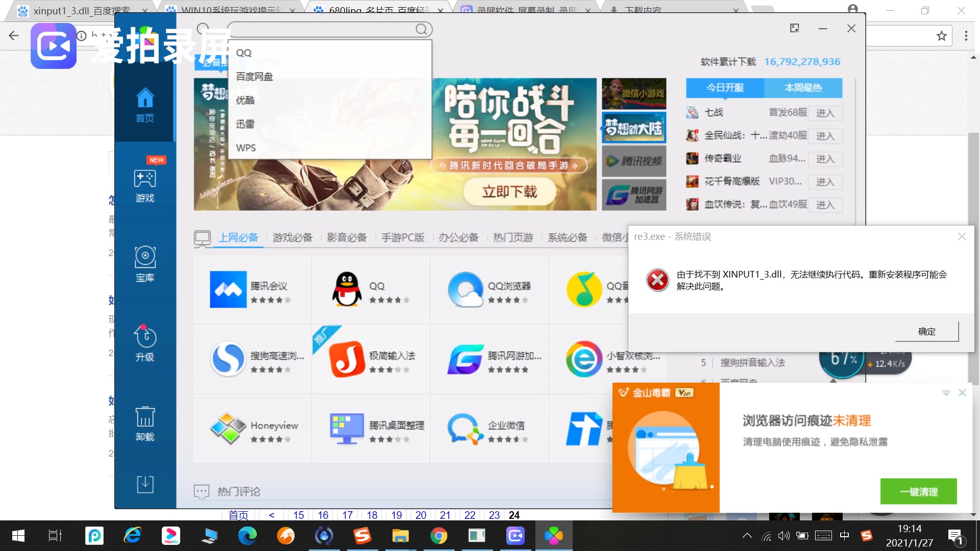Viewport: 980px width, 551px height.
Task: Close the 金山毒霸 cleanup popup
Action: (962, 393)
